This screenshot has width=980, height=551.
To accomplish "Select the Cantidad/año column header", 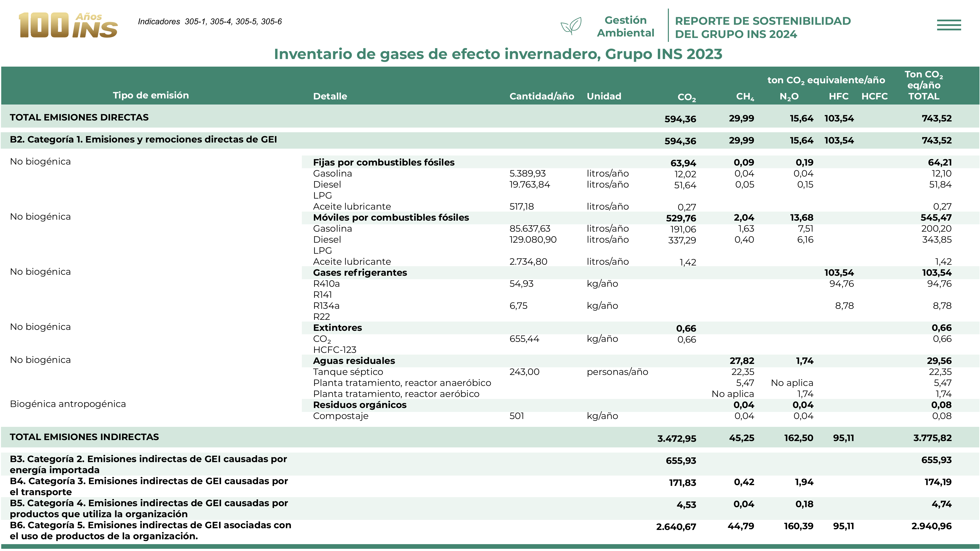I will tap(542, 96).
